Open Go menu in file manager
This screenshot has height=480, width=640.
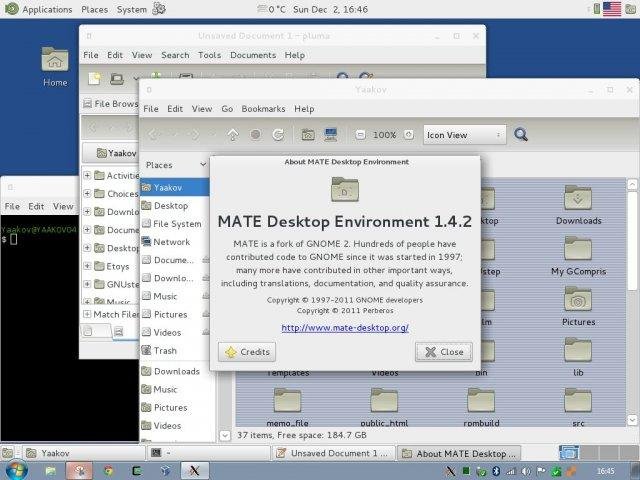(227, 109)
